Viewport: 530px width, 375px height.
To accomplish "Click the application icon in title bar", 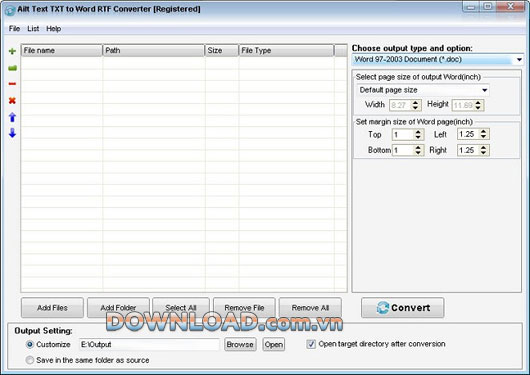I will 10,10.
